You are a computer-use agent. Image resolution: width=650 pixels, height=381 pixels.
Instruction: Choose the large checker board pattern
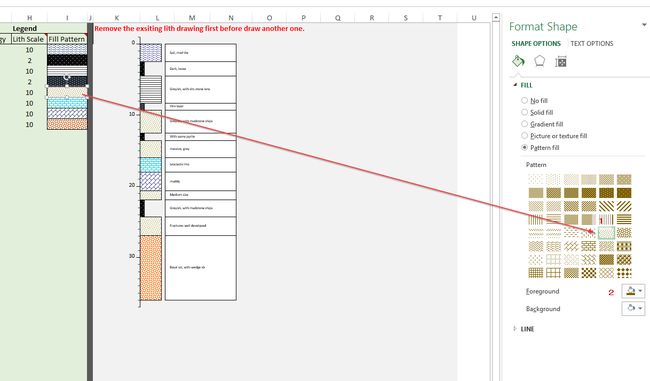pos(589,273)
